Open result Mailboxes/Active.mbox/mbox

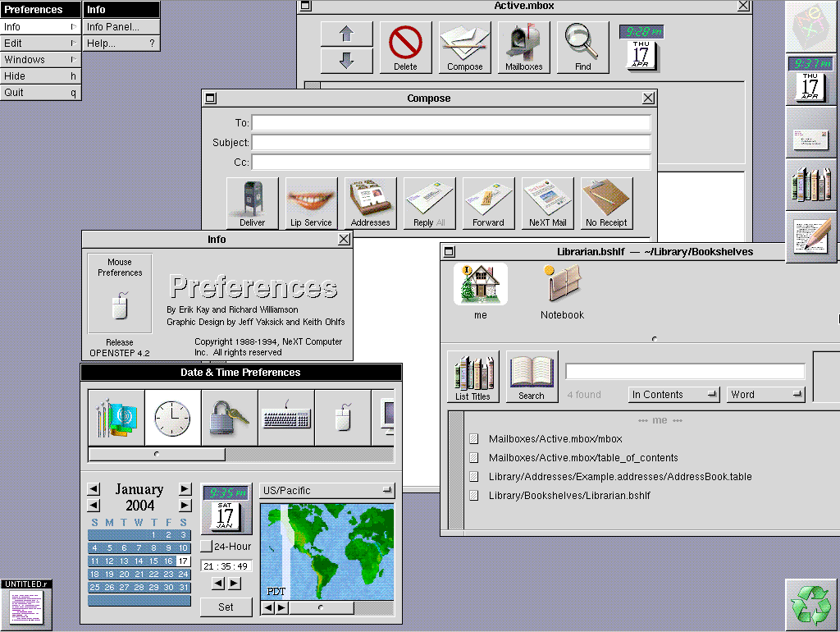[x=555, y=439]
